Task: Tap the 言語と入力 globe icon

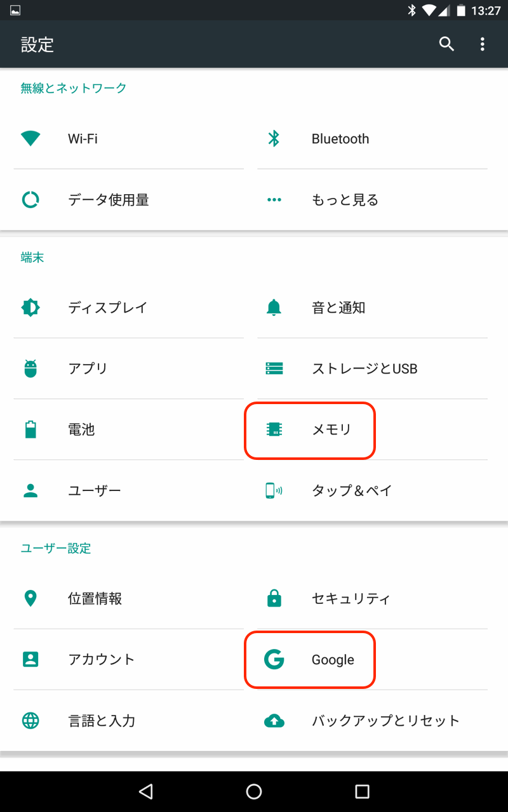Action: tap(30, 721)
